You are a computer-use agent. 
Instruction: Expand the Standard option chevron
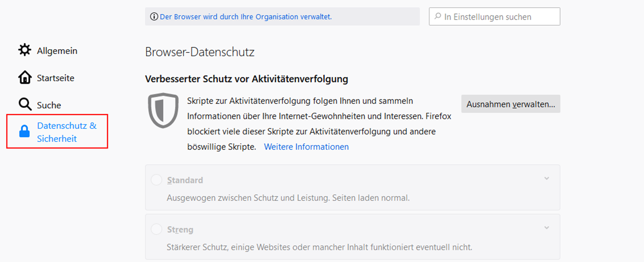pos(546,178)
